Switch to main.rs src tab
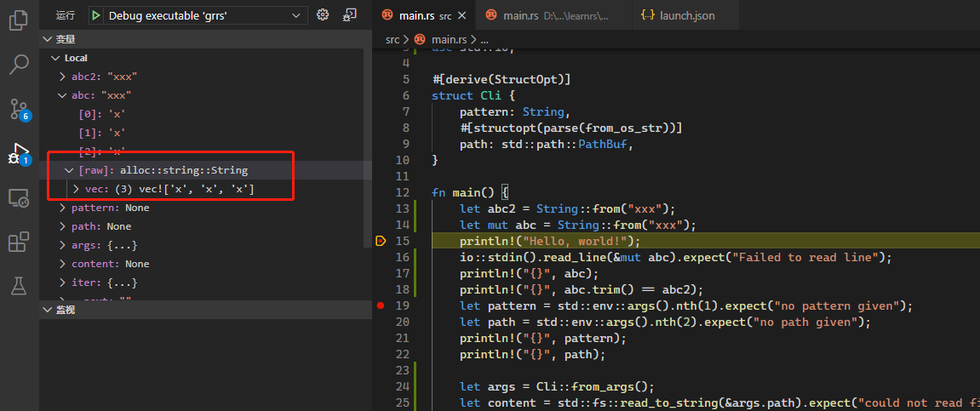The image size is (980, 411). 424,15
